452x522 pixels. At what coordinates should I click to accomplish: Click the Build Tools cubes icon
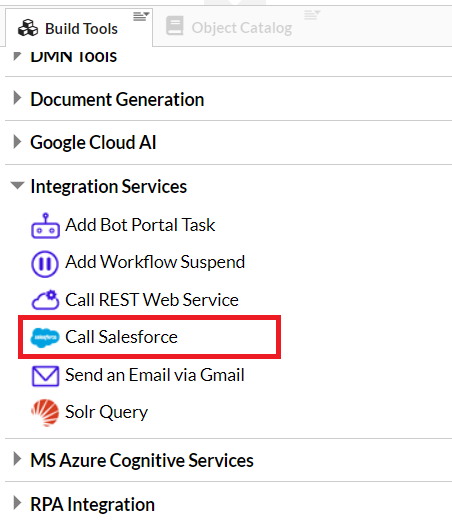click(28, 28)
